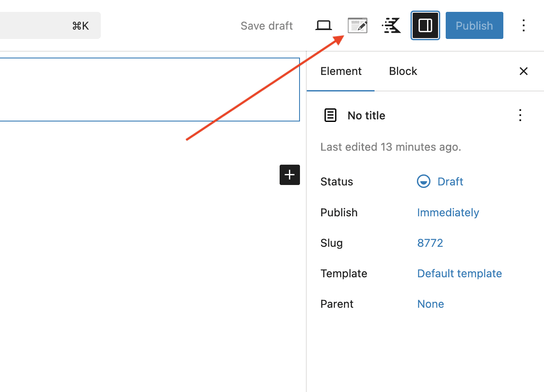Screen dimensions: 544x392
Task: Toggle the settings sidebar panel button
Action: [x=425, y=26]
